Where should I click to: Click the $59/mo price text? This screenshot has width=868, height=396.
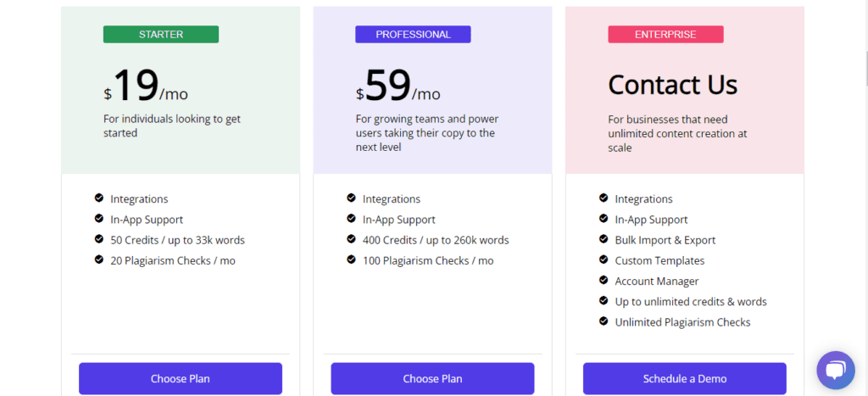(x=398, y=86)
